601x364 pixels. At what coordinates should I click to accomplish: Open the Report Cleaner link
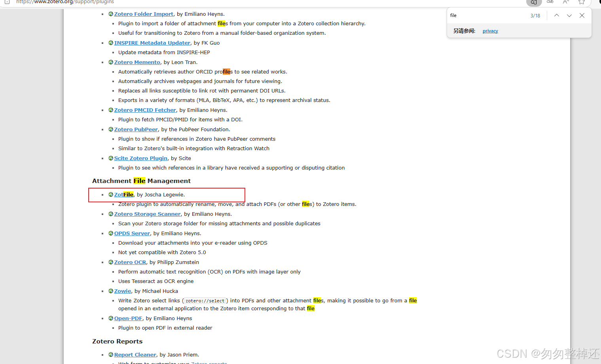pyautogui.click(x=135, y=355)
